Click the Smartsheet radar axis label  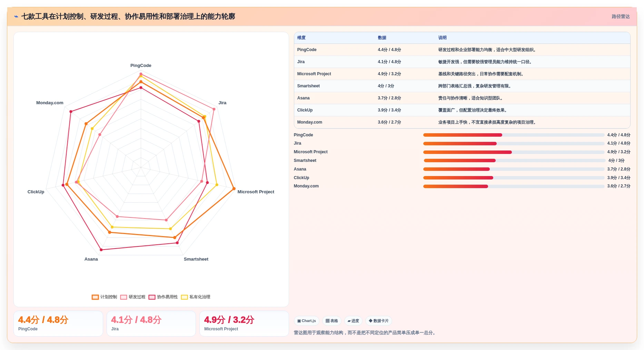196,259
